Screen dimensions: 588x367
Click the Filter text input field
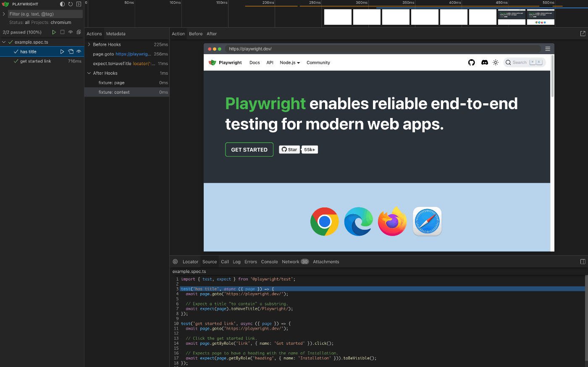pos(45,14)
